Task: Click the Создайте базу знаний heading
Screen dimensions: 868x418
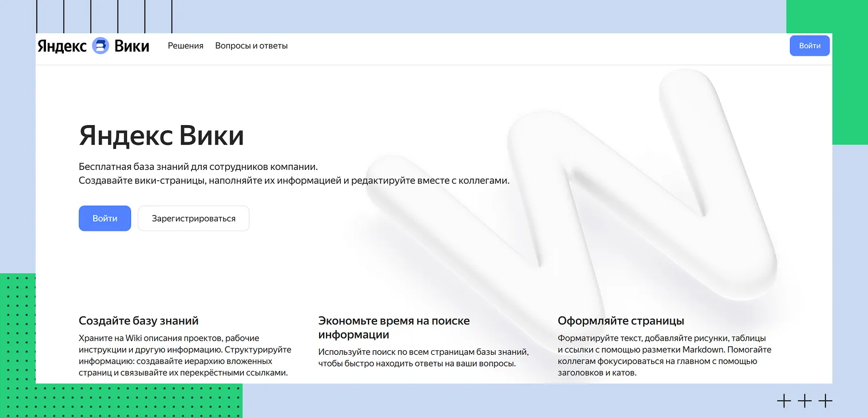Action: [139, 321]
